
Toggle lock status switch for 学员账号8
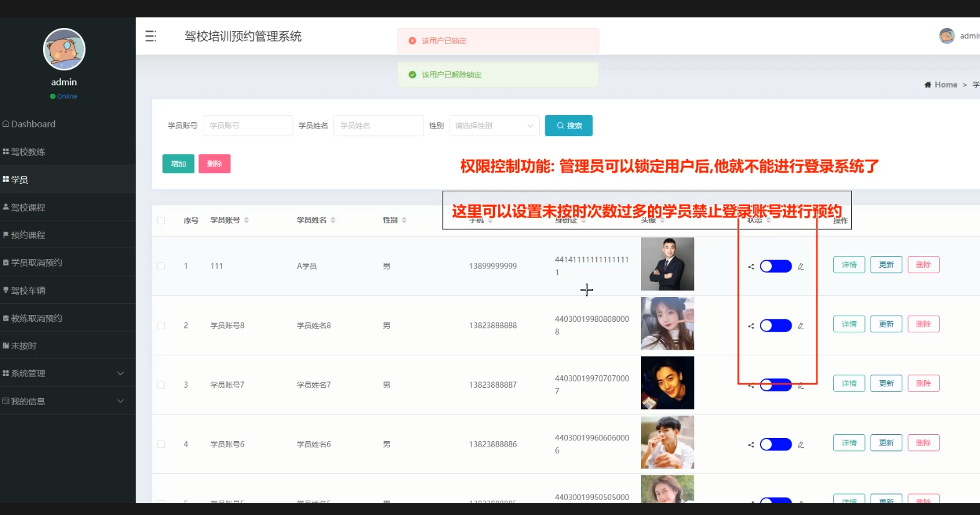coord(775,326)
